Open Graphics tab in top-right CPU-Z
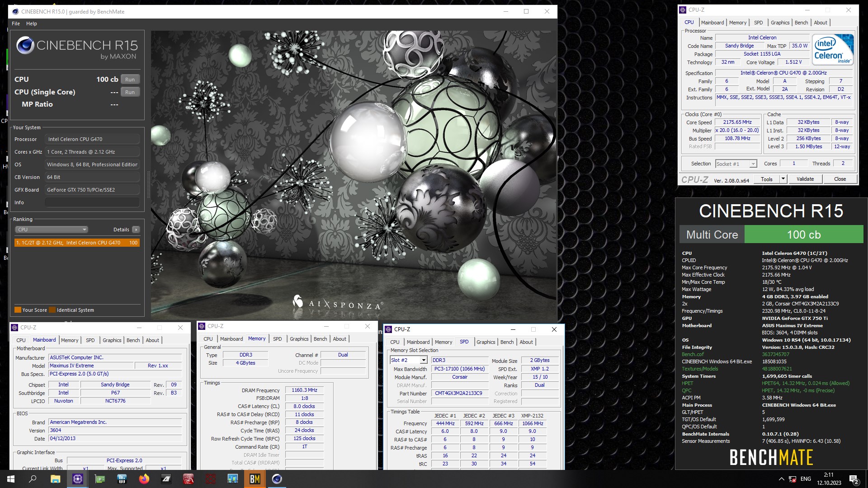868x488 pixels. coord(780,23)
